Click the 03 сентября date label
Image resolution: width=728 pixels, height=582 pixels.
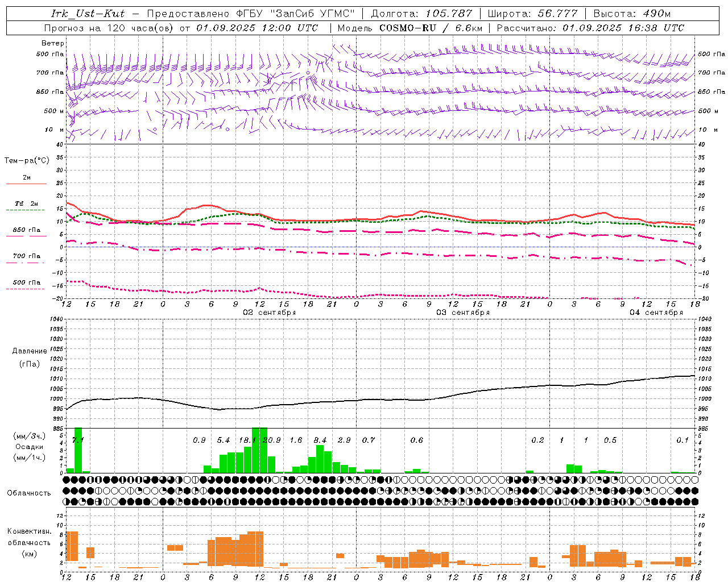pyautogui.click(x=463, y=313)
